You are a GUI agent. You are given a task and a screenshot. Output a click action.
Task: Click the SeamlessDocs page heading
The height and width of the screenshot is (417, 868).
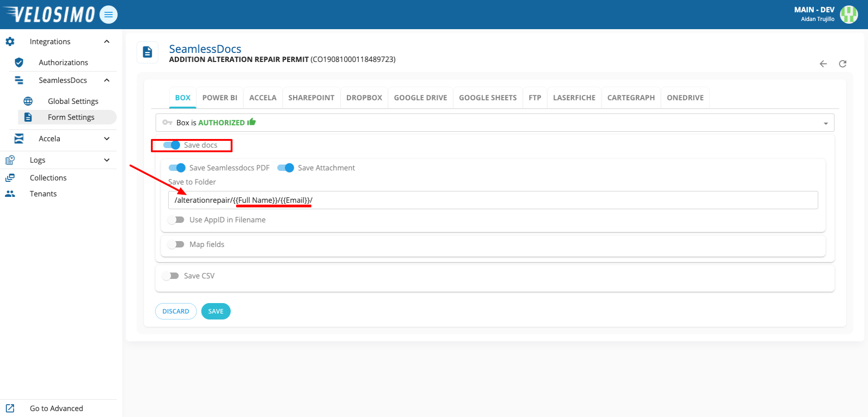tap(205, 49)
